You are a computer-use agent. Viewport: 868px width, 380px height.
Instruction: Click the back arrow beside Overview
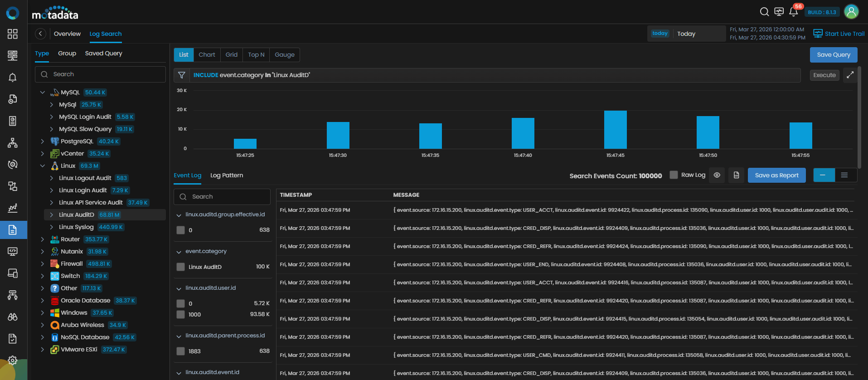(40, 34)
